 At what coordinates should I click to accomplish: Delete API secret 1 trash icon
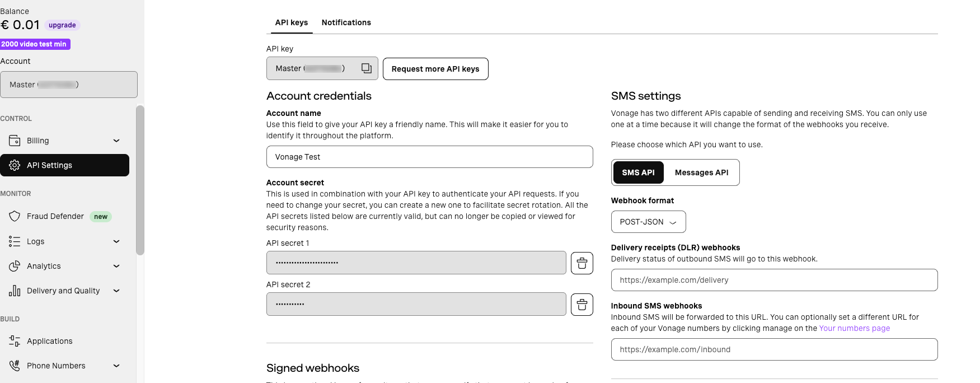click(582, 263)
